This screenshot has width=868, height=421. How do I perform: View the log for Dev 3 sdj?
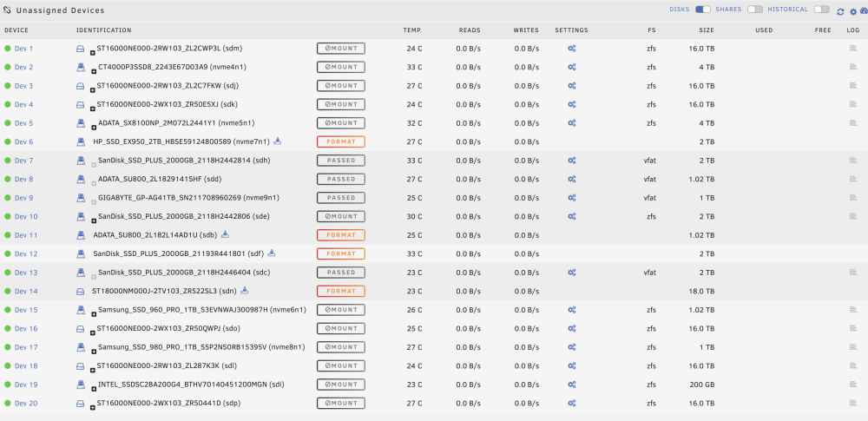pos(853,85)
